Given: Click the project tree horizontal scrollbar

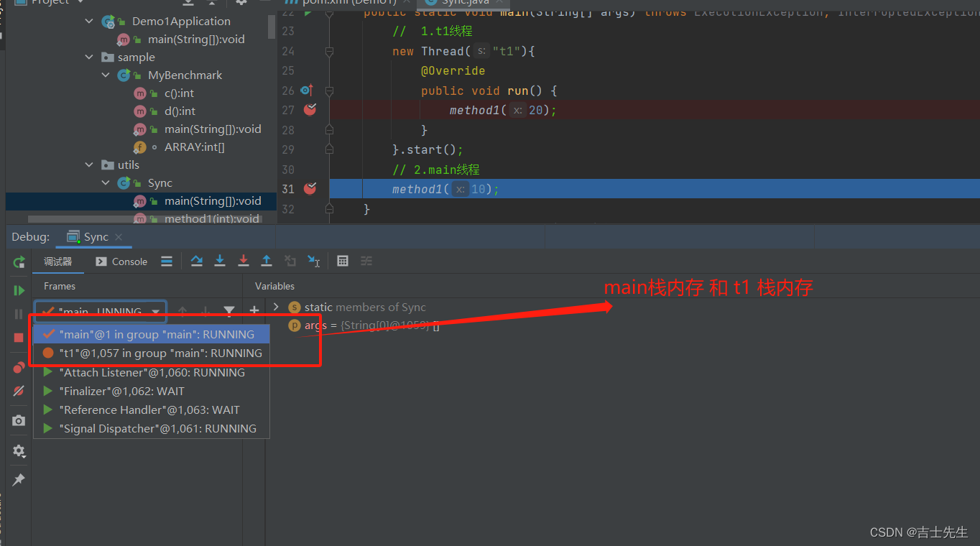Looking at the screenshot, I should [x=144, y=218].
